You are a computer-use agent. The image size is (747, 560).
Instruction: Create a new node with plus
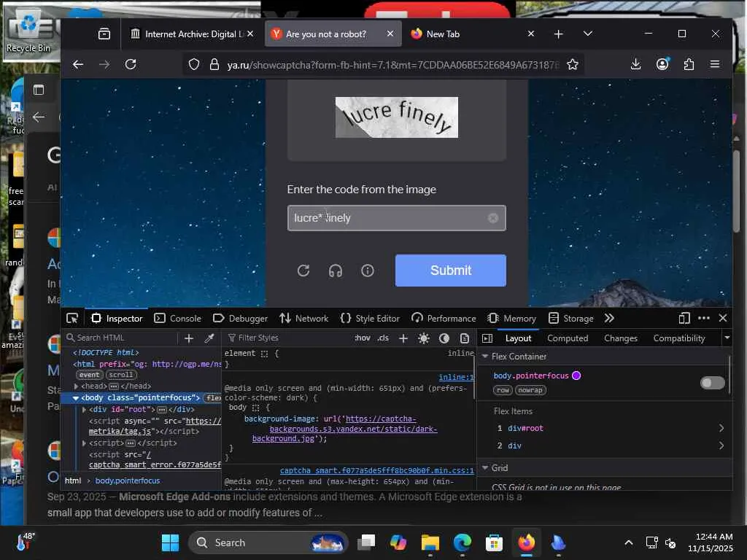point(189,338)
